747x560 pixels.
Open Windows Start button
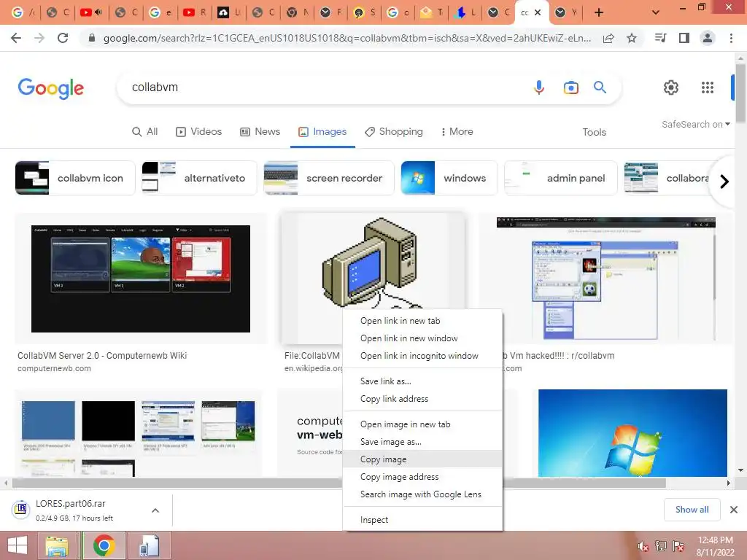pos(18,545)
